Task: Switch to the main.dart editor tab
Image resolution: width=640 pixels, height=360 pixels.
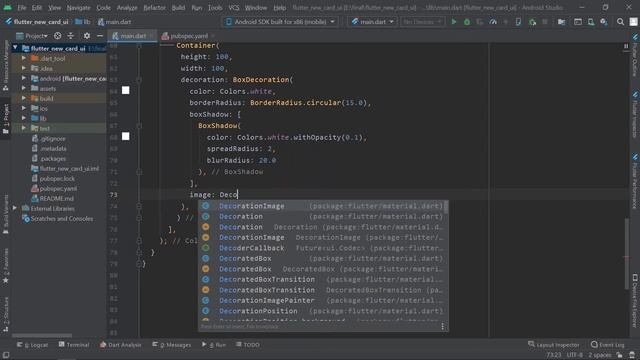Action: tap(133, 36)
